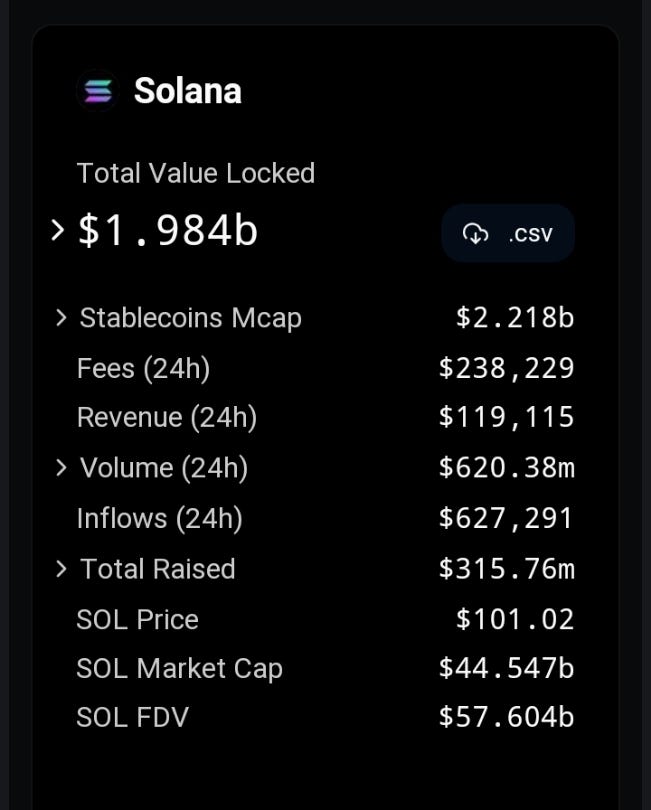Image resolution: width=651 pixels, height=810 pixels.
Task: Expand the Total Value Locked breakdown chevron
Action: [x=58, y=231]
